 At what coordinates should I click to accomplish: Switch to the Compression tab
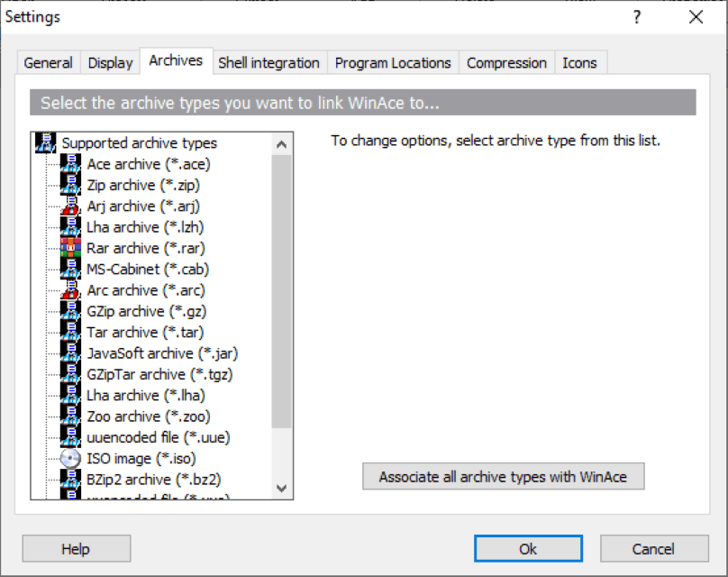point(506,63)
